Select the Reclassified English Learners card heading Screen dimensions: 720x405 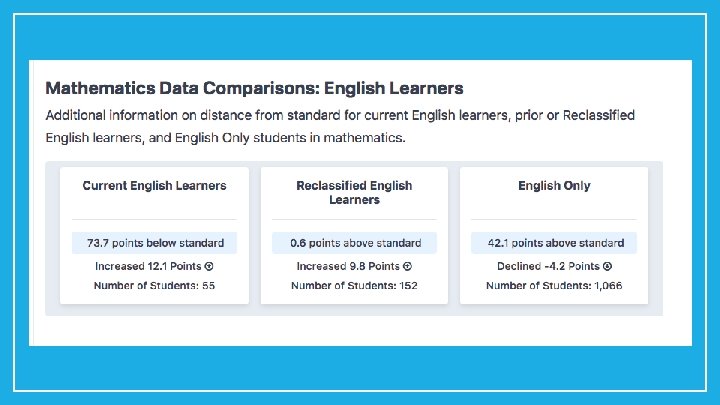354,192
